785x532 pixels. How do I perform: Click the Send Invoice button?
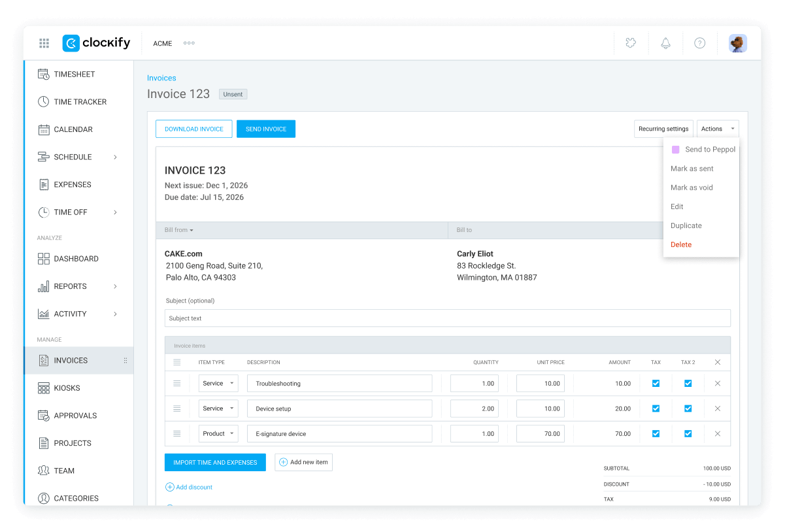click(266, 129)
